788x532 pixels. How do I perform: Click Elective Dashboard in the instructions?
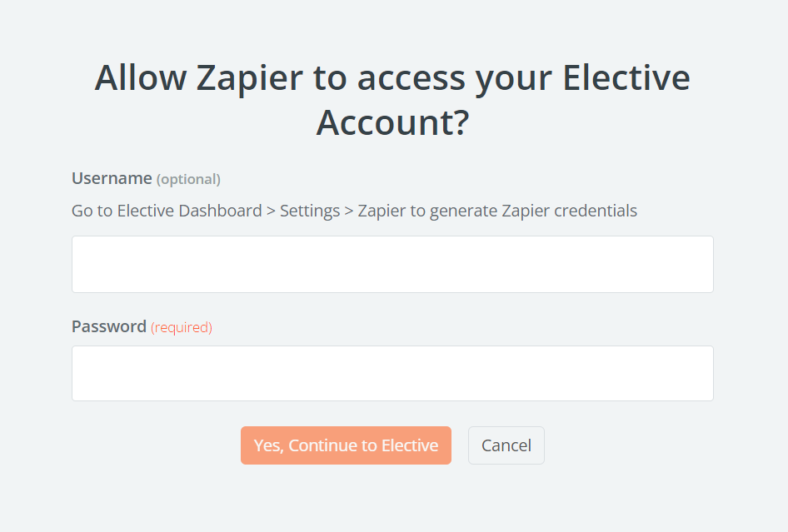point(189,211)
